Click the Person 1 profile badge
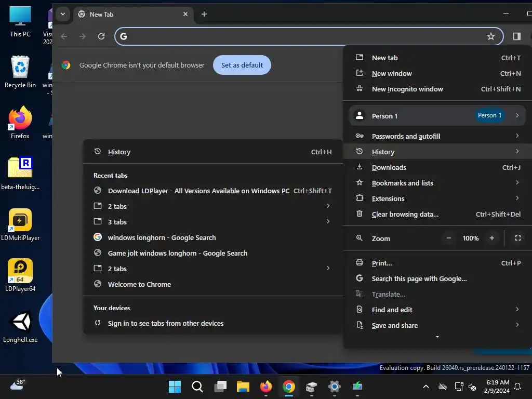 [x=489, y=115]
